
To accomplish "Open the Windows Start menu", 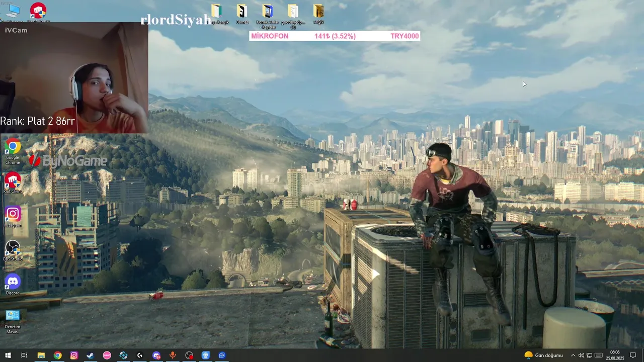I will click(x=8, y=355).
